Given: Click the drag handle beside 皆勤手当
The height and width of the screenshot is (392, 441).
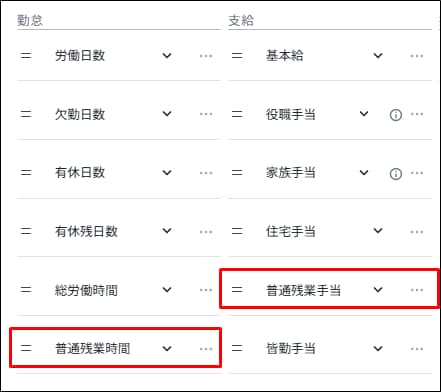Looking at the screenshot, I should (237, 348).
